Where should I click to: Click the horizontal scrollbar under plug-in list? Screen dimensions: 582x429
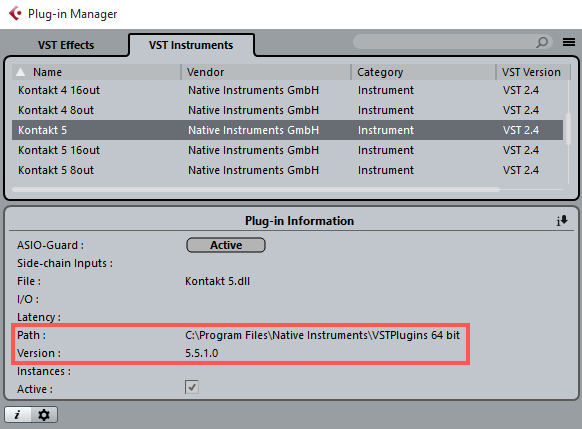pos(256,189)
